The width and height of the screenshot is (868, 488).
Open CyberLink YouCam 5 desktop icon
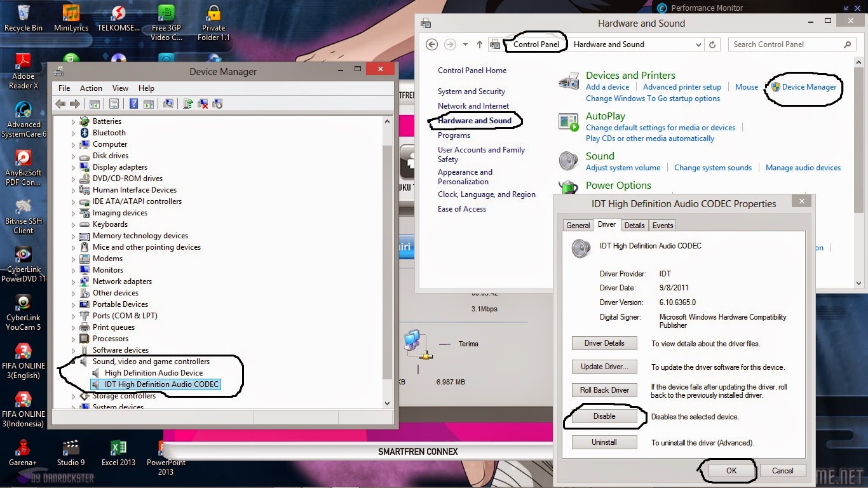[x=24, y=313]
